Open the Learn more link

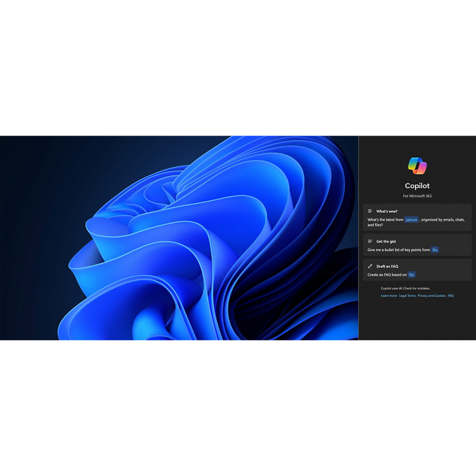pyautogui.click(x=389, y=296)
